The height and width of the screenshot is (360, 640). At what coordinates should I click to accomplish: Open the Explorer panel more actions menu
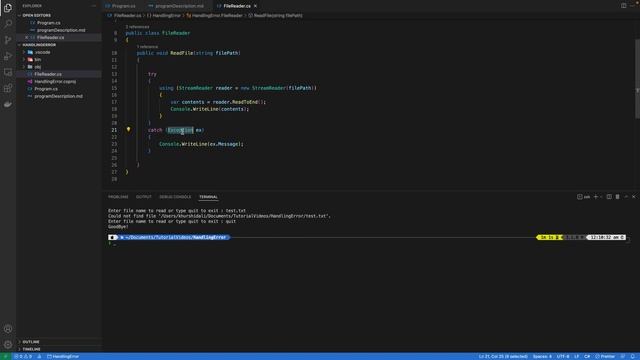tap(94, 6)
